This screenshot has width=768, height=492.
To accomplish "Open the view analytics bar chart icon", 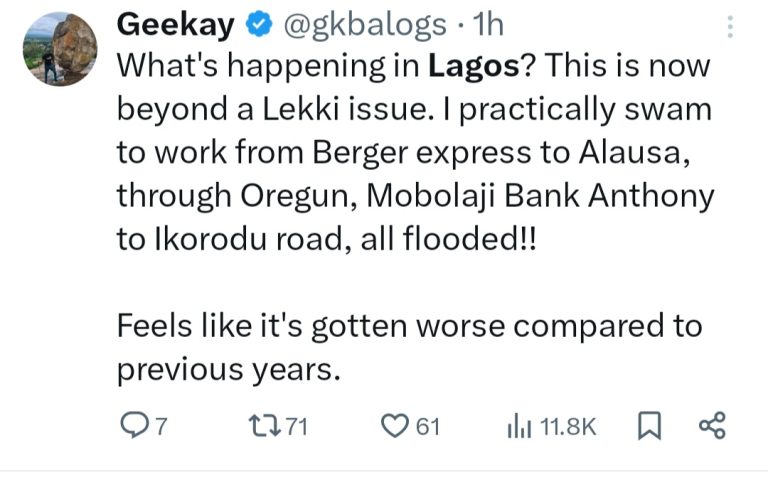I will [x=520, y=427].
